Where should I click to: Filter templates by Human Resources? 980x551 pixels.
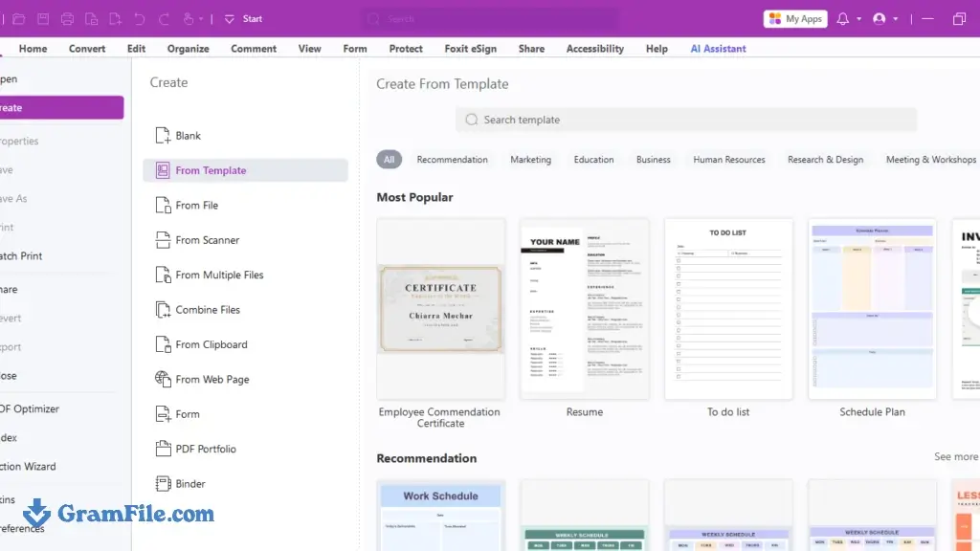pos(728,160)
